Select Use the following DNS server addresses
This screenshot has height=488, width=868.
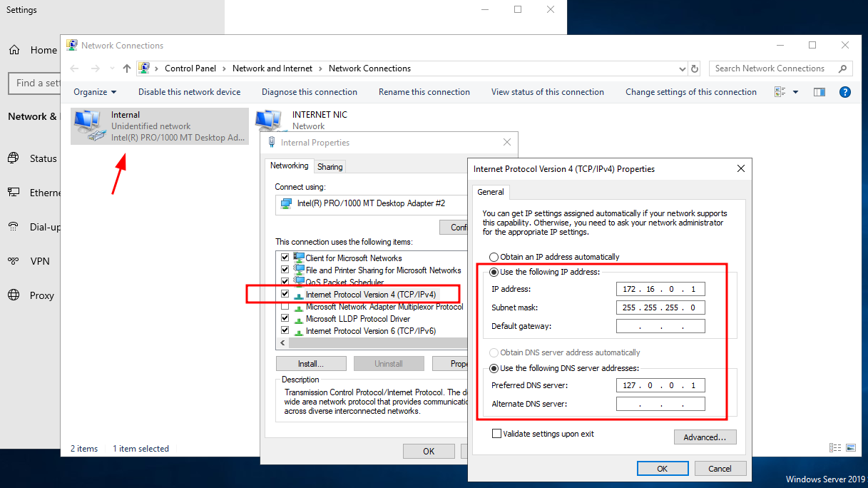click(494, 368)
